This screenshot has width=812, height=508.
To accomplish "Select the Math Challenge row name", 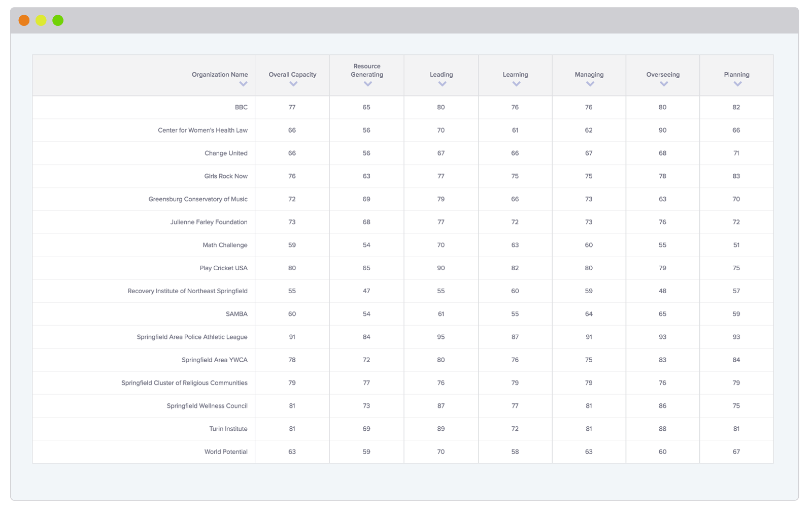I will pos(225,245).
